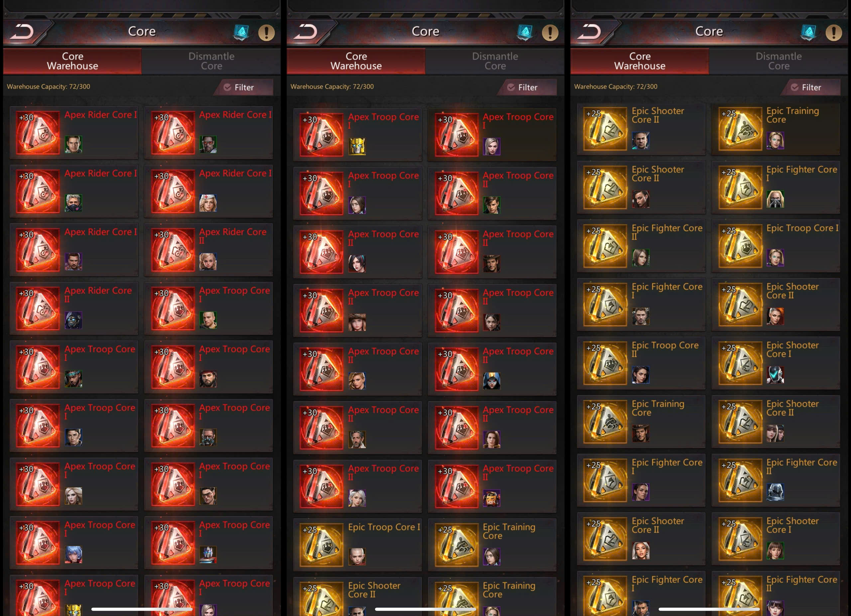851x616 pixels.
Task: Switch to Dismantle Core tab in middle screen
Action: (x=495, y=61)
